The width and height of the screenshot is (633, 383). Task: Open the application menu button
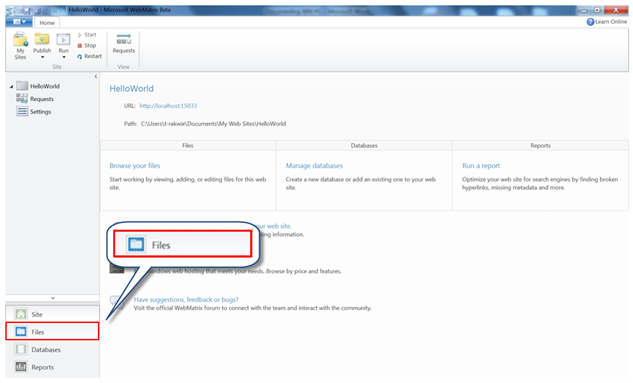(19, 22)
